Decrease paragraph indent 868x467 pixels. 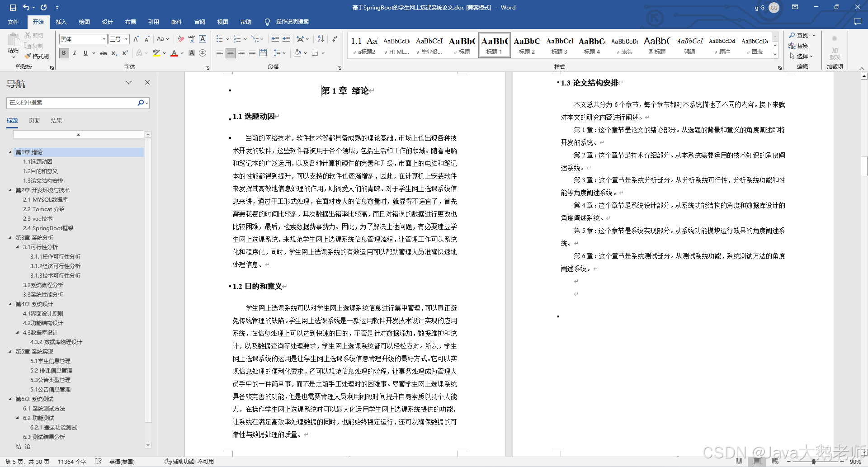click(x=275, y=39)
